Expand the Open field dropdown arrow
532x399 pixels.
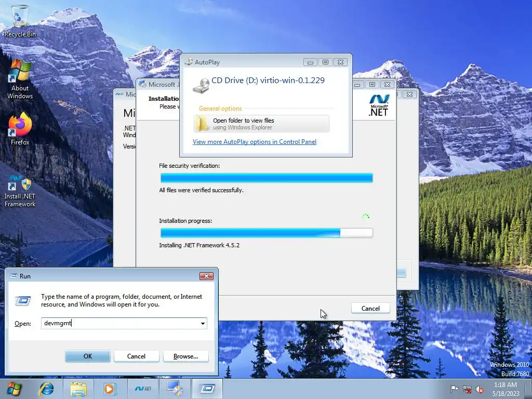[x=203, y=323]
